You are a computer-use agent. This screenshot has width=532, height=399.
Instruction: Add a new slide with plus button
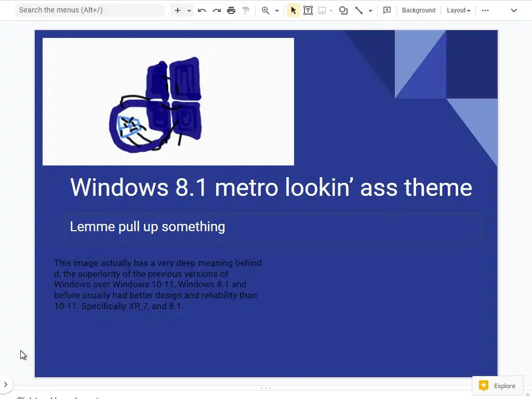[178, 10]
